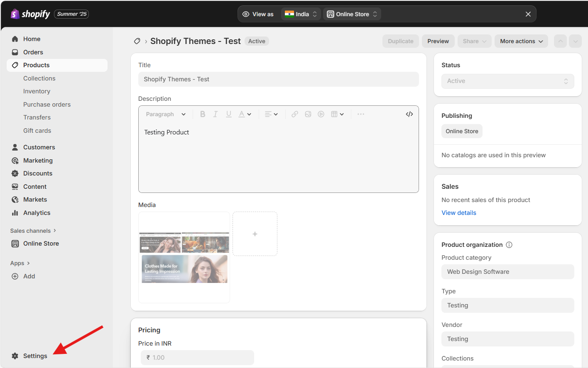Open Inventory in the sidebar
Screen dimensions: 588x368
(x=37, y=91)
